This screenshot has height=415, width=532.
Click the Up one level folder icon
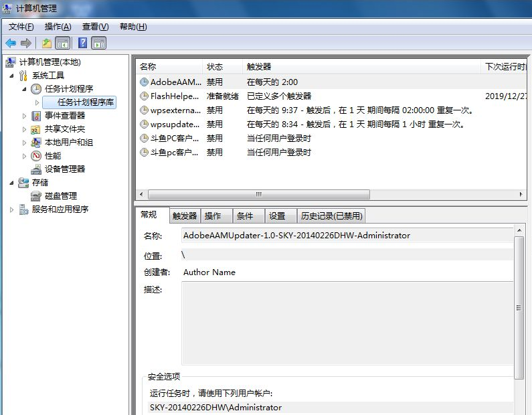coord(46,44)
